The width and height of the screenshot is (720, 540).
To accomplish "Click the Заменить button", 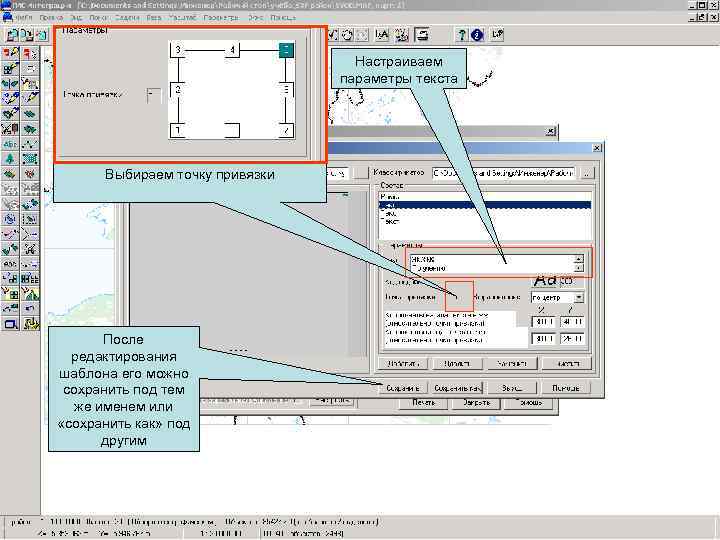I will click(512, 363).
